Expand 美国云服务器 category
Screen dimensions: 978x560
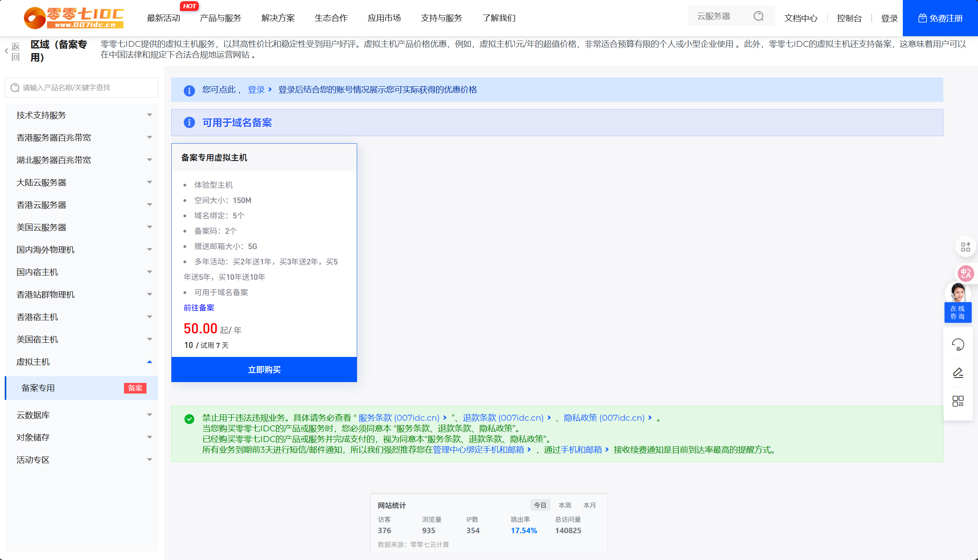point(81,227)
